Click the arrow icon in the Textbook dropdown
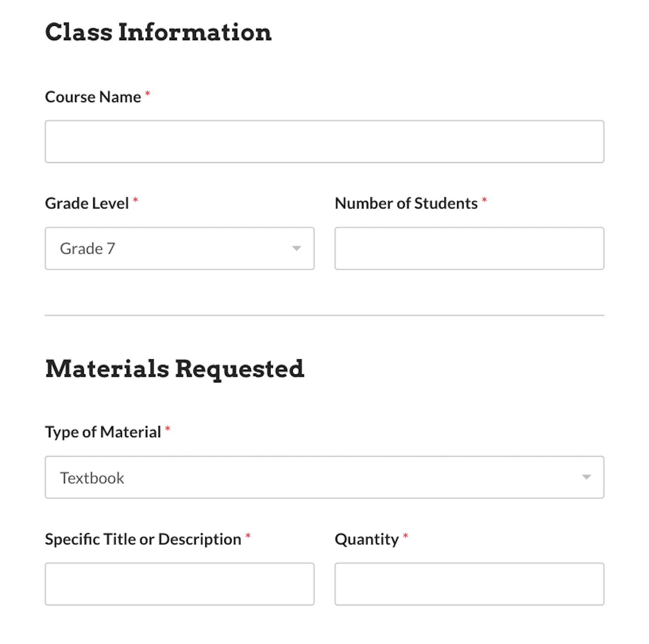 click(586, 477)
